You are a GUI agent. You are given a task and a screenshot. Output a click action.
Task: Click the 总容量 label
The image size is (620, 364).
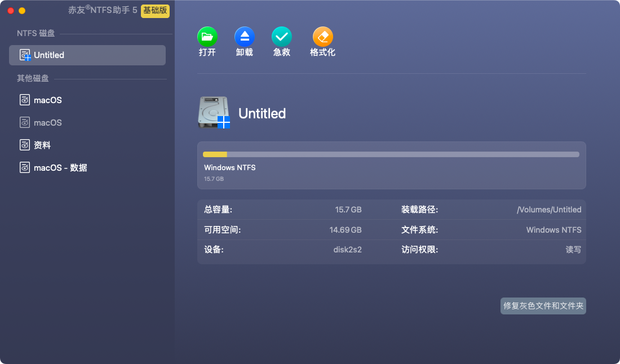click(x=218, y=210)
